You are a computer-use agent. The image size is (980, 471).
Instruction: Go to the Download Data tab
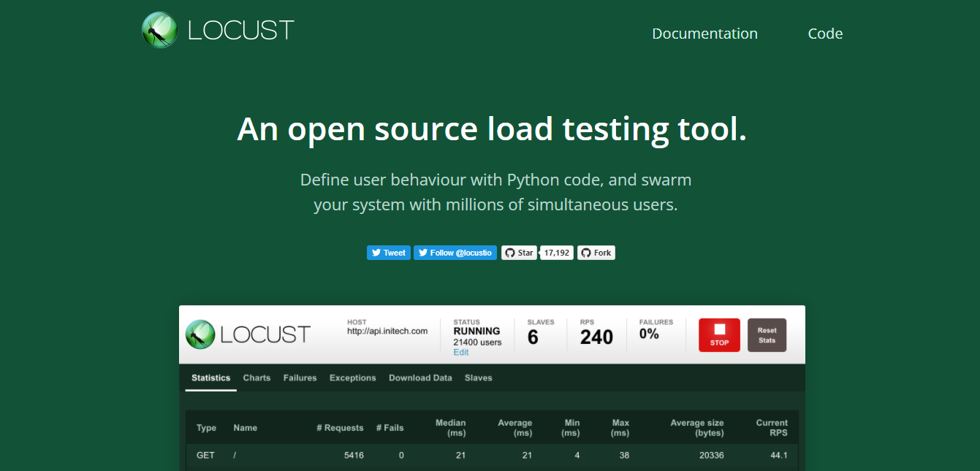[x=420, y=378]
